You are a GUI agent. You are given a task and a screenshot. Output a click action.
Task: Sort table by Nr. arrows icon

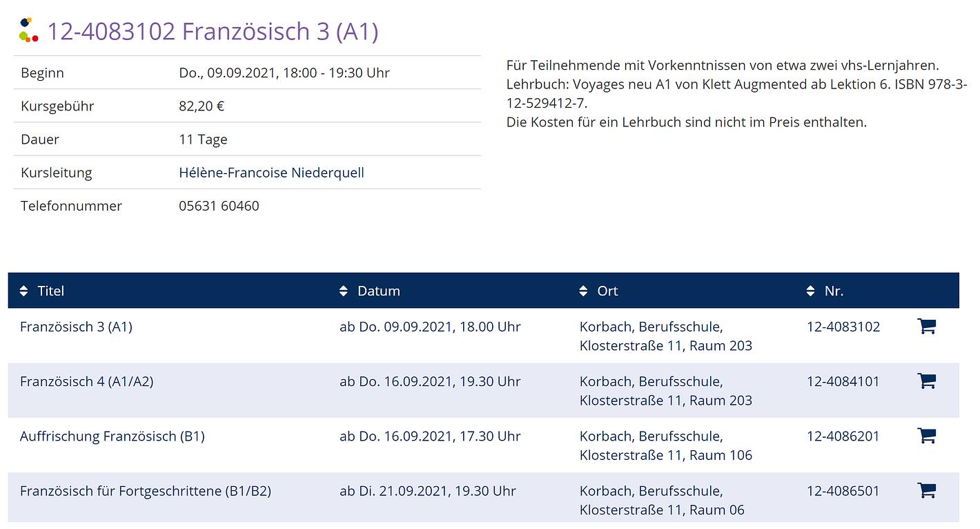(810, 291)
